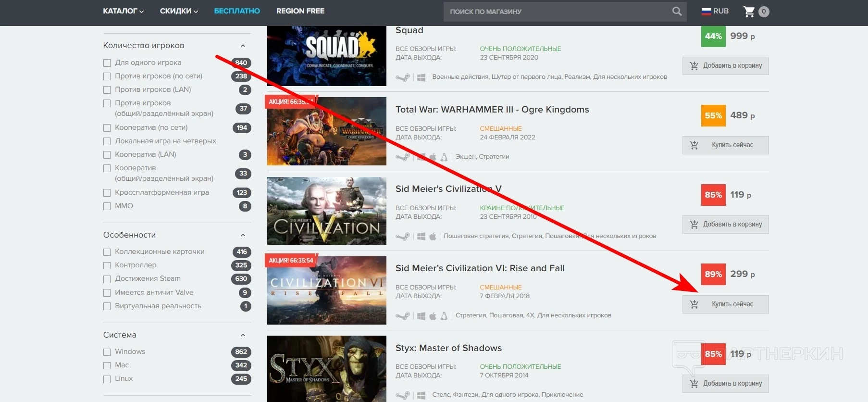Image resolution: width=868 pixels, height=402 pixels.
Task: Collapse the 'Количество игроков' section
Action: (243, 46)
